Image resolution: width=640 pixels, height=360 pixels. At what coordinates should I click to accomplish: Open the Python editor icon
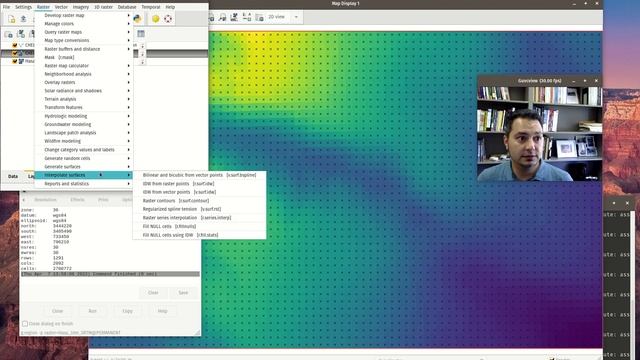[x=138, y=18]
